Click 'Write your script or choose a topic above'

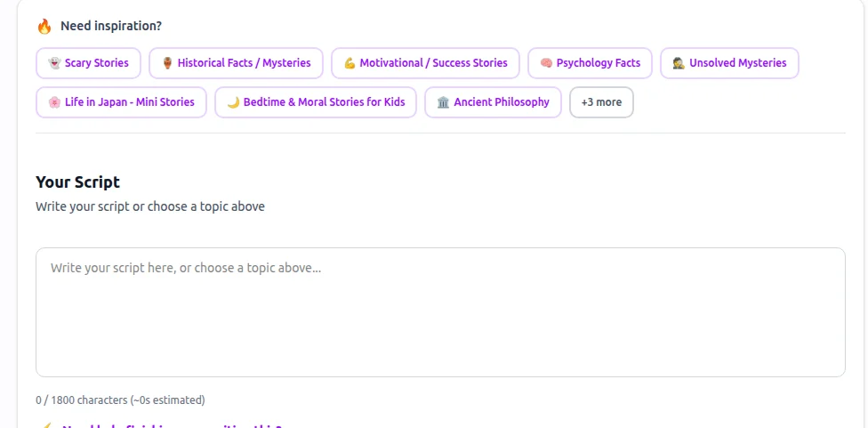click(150, 206)
